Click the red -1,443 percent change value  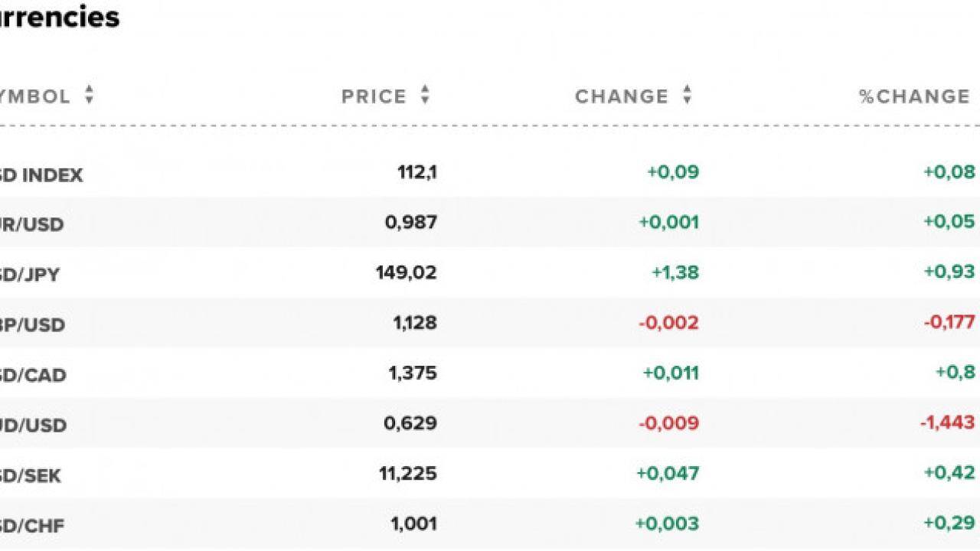click(947, 422)
